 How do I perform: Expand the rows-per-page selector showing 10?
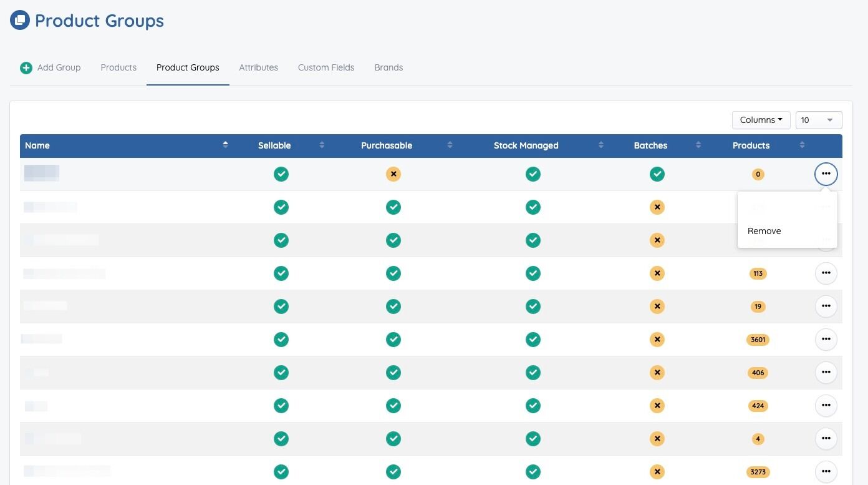(818, 120)
